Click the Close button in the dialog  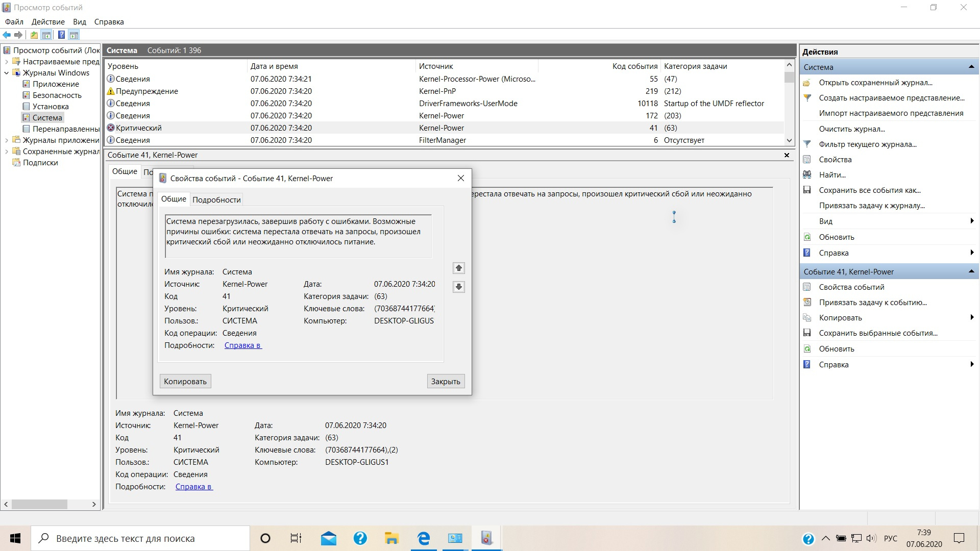pyautogui.click(x=446, y=382)
